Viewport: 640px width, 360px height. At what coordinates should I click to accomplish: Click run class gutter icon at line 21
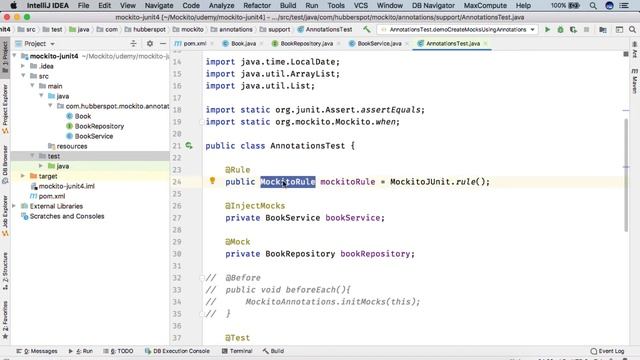(x=189, y=145)
